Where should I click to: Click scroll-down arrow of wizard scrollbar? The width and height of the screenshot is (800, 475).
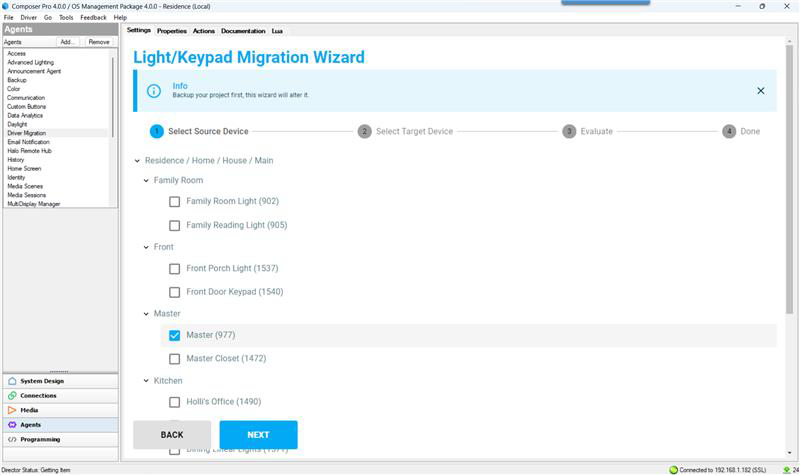(790, 453)
